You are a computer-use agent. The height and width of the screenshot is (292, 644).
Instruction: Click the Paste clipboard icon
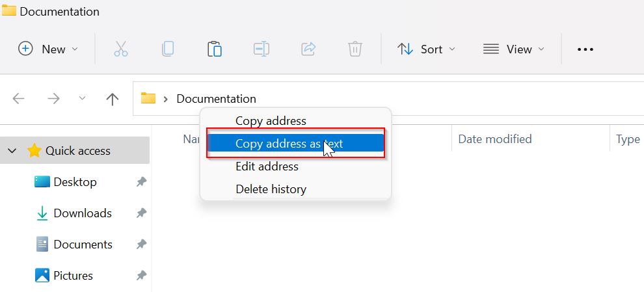point(215,49)
